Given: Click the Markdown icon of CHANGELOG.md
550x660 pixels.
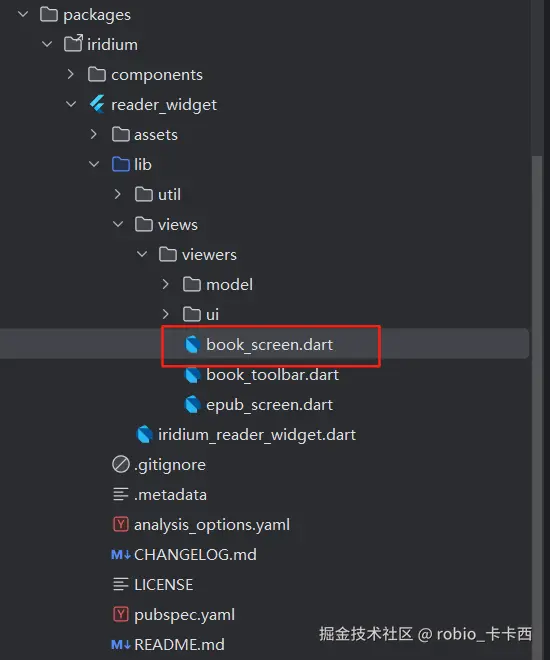Looking at the screenshot, I should [x=121, y=555].
